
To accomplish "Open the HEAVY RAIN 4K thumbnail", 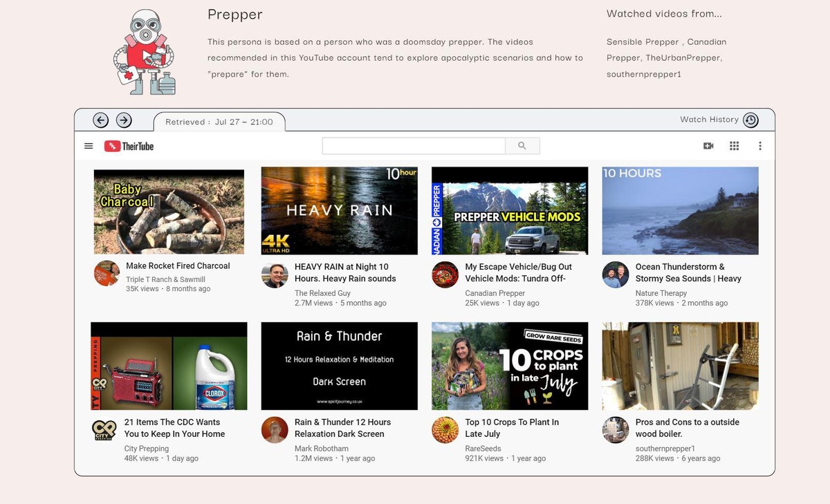I will click(x=340, y=211).
